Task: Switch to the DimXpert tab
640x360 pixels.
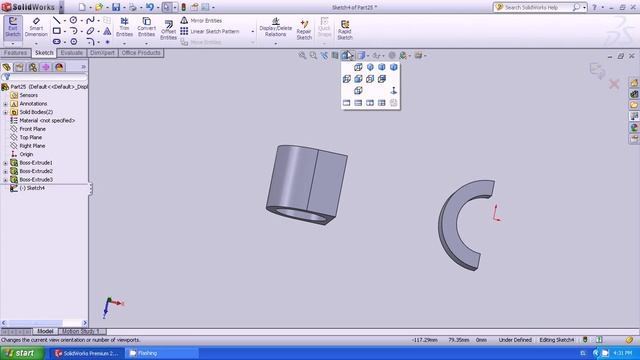Action: (102, 53)
